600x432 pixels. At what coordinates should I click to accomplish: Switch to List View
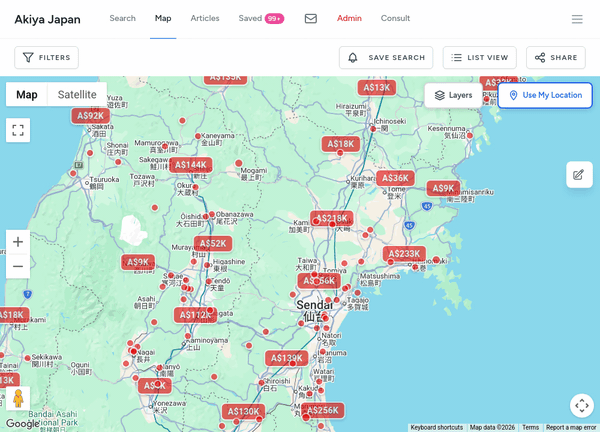pyautogui.click(x=479, y=57)
